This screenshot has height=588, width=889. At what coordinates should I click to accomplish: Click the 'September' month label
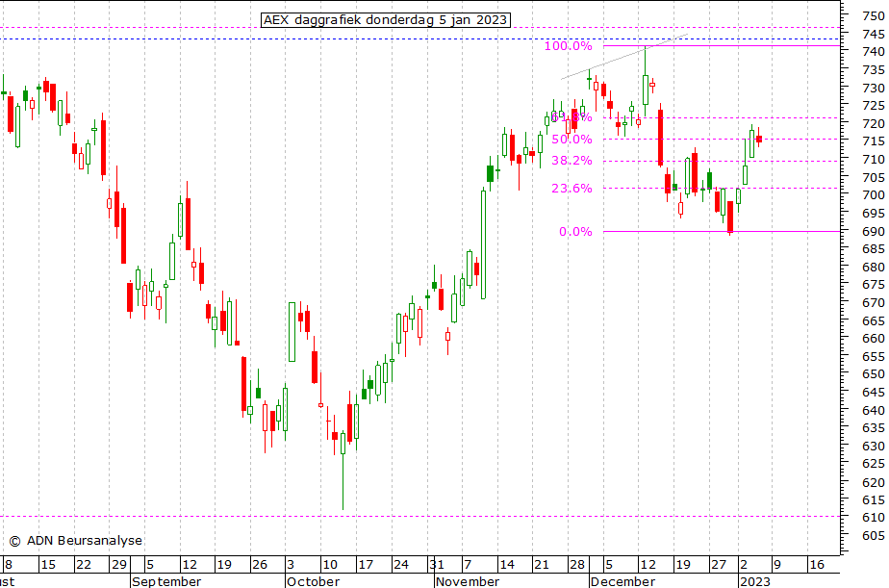(166, 582)
